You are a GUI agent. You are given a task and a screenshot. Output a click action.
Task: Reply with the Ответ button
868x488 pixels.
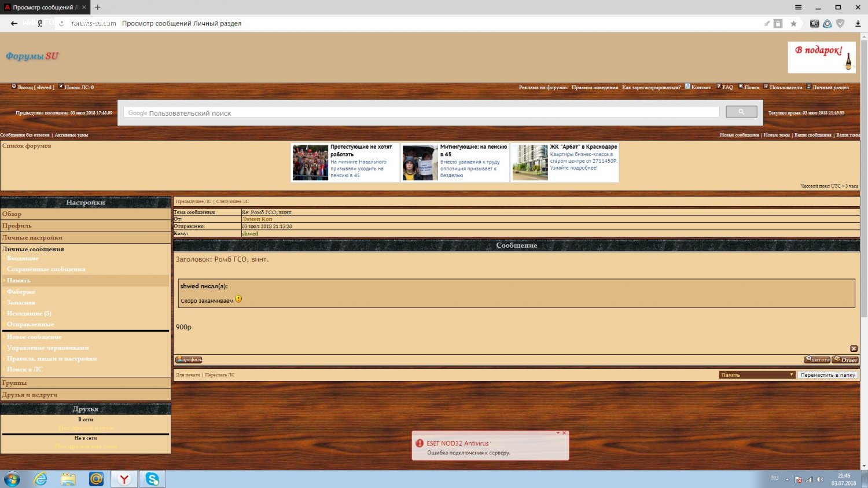845,360
